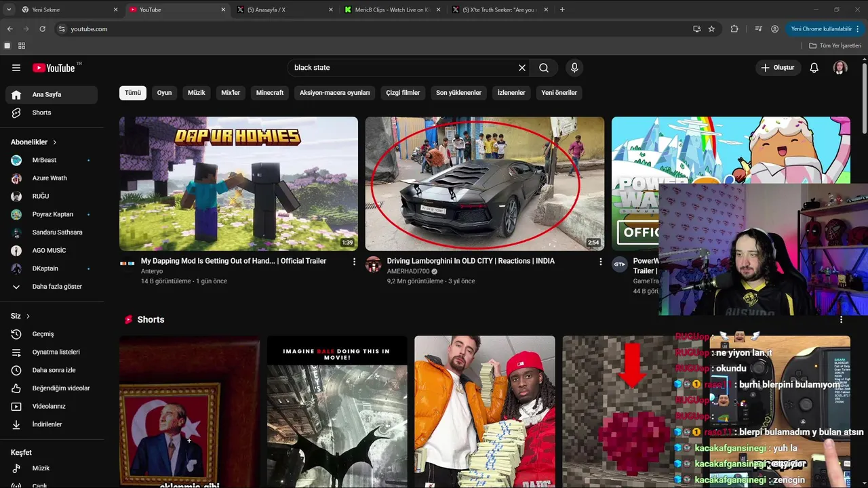Select the Son yüklenenler chip
This screenshot has height=488, width=868.
459,93
